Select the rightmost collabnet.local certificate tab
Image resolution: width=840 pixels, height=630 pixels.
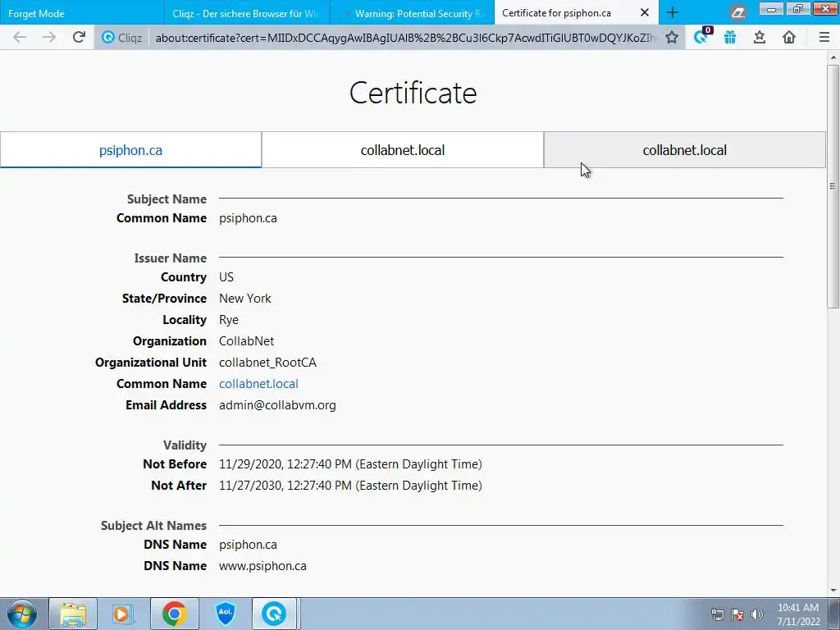685,150
